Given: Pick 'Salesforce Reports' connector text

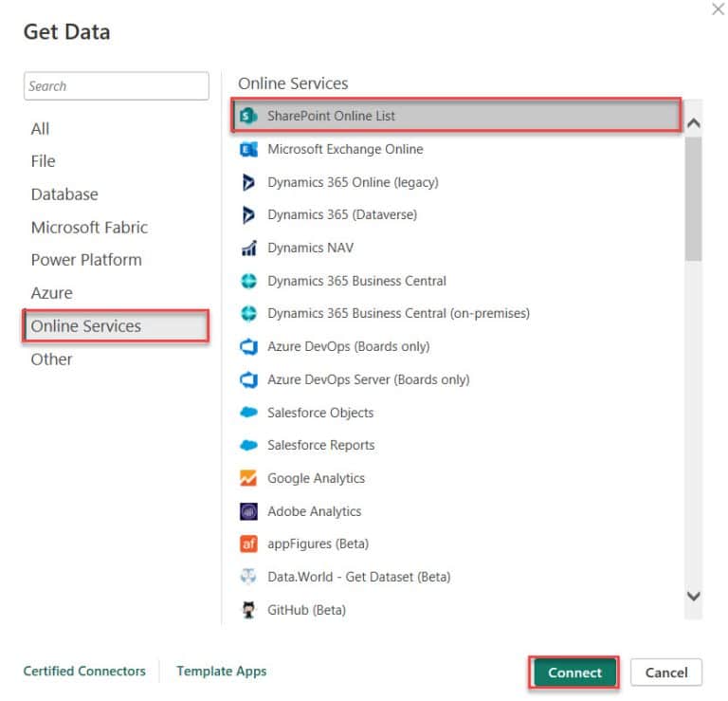Looking at the screenshot, I should pos(320,445).
